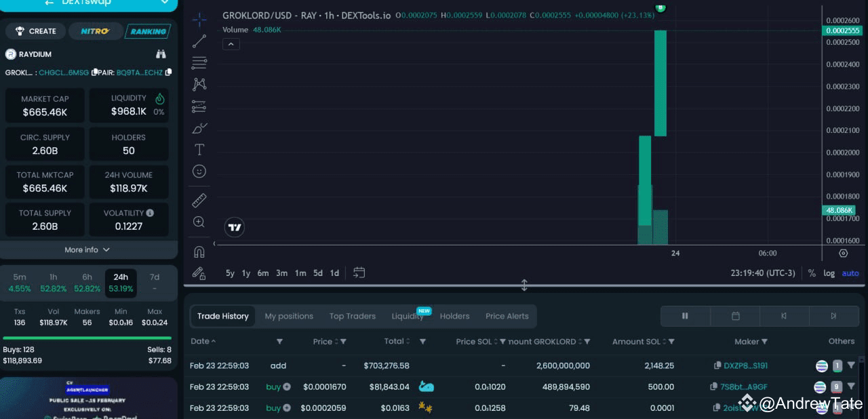The height and width of the screenshot is (419, 868).
Task: Activate the zoom in tool
Action: [x=199, y=222]
